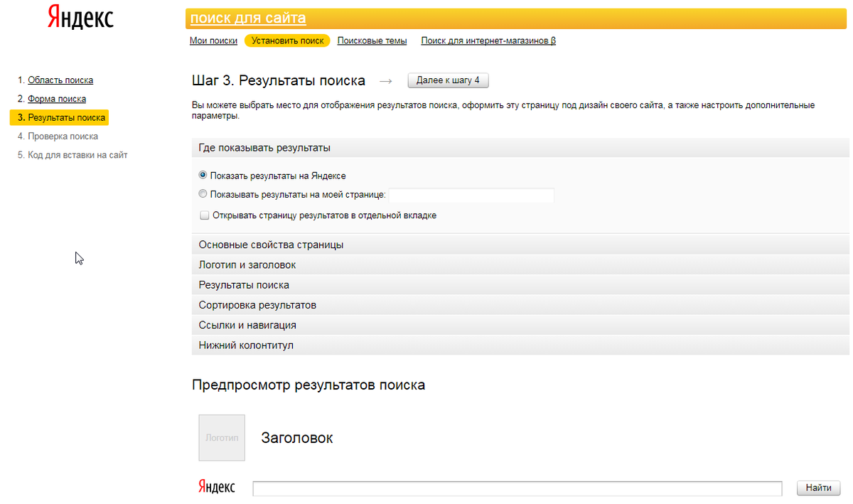Viewport: 853px width, 504px height.
Task: Select 'Показывать результаты на моей странице' radio button
Action: [203, 193]
